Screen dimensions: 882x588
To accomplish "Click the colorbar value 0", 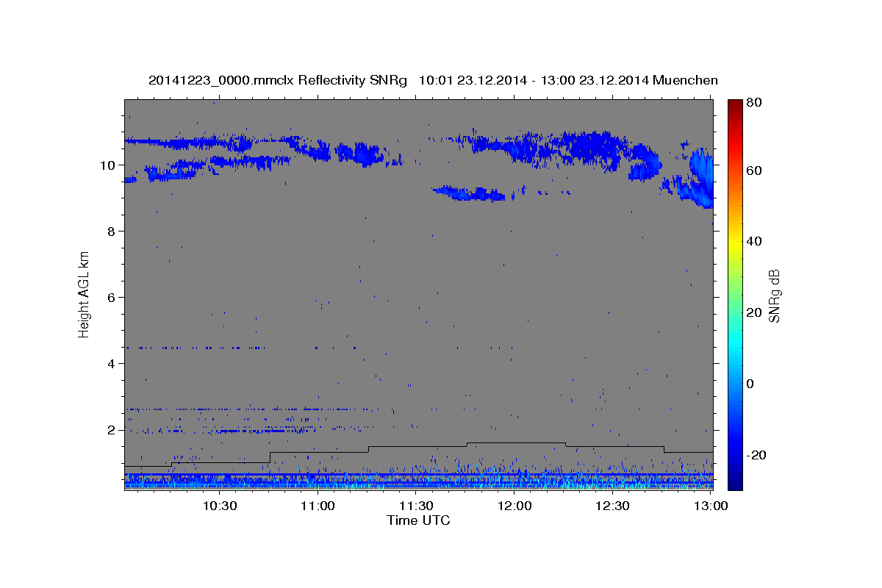I will (x=752, y=384).
